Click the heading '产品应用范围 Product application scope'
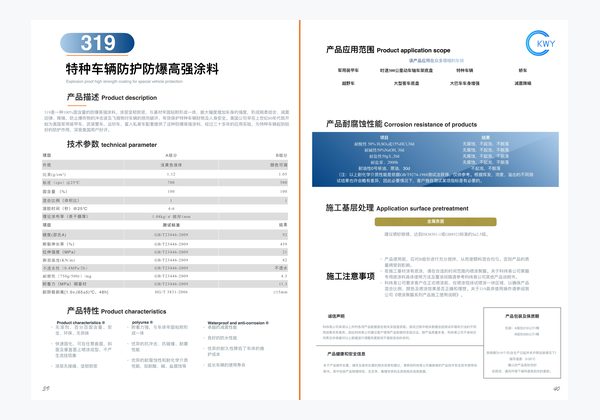The image size is (600, 420). [388, 50]
